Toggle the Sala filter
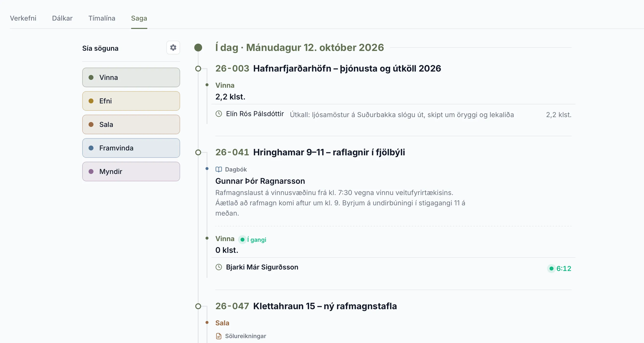The image size is (644, 343). [x=131, y=124]
